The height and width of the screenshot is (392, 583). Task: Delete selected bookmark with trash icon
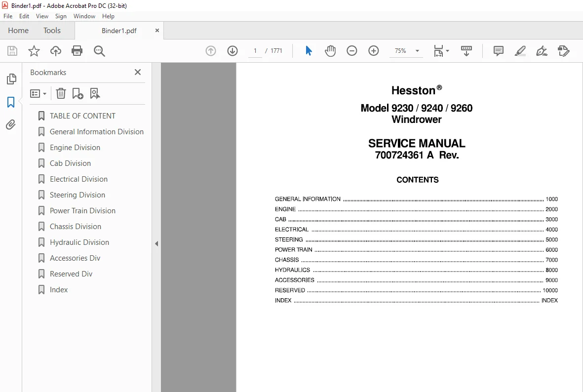tap(61, 93)
